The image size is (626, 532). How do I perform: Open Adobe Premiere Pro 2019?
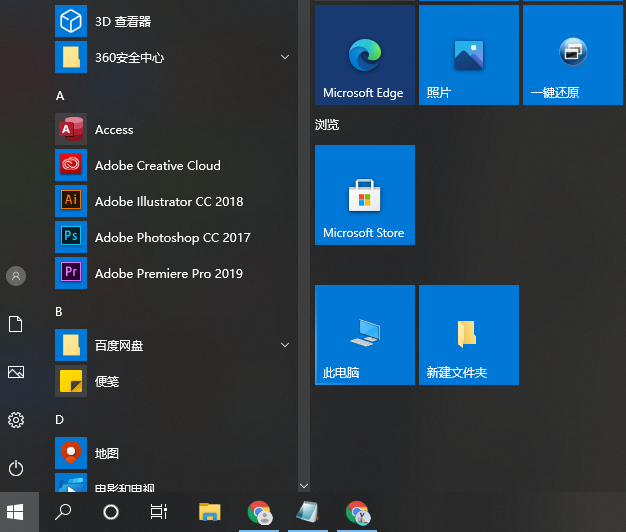(168, 273)
